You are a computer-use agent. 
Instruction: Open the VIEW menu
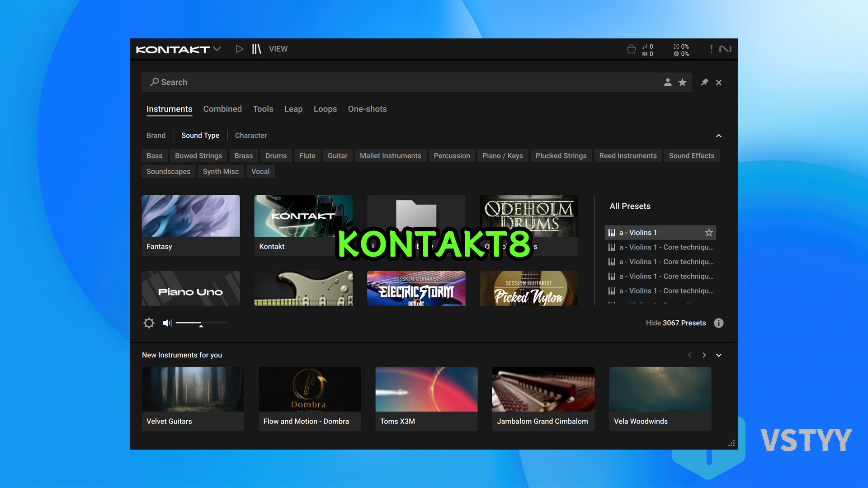click(x=278, y=49)
